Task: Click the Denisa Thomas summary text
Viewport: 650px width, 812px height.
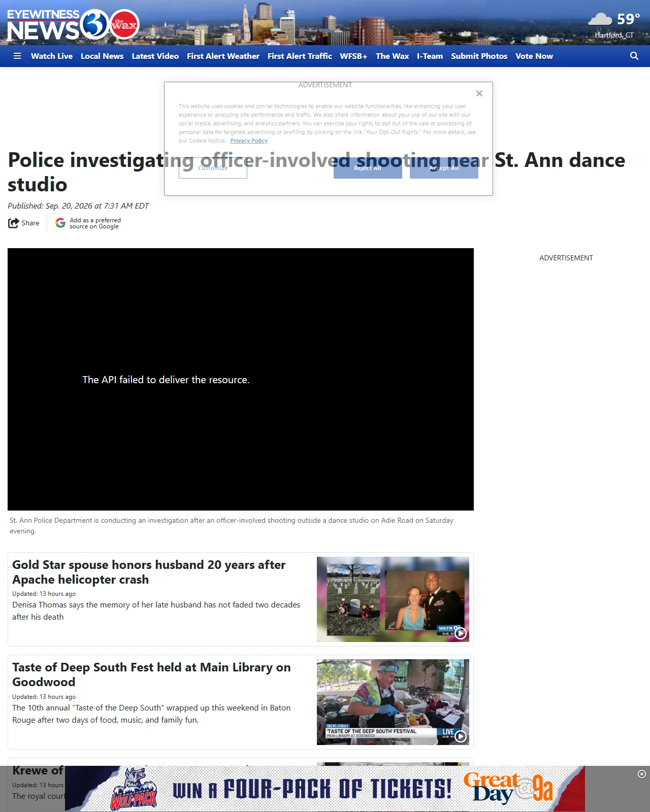Action: pos(156,611)
